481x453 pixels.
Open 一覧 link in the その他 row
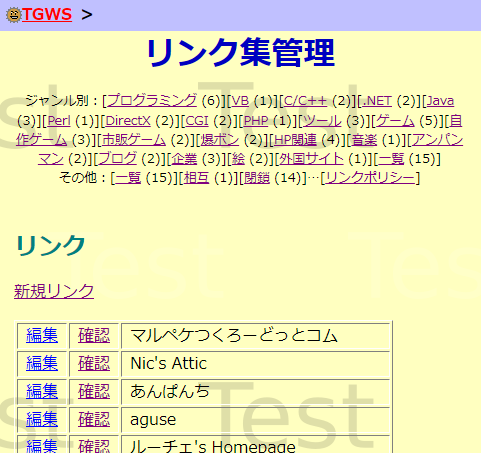click(128, 178)
